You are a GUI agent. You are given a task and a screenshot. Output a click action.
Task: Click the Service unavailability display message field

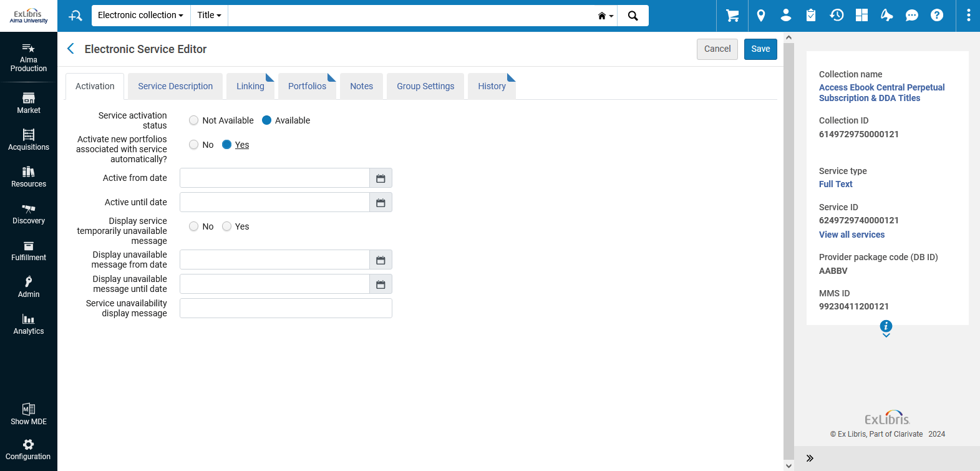(286, 308)
